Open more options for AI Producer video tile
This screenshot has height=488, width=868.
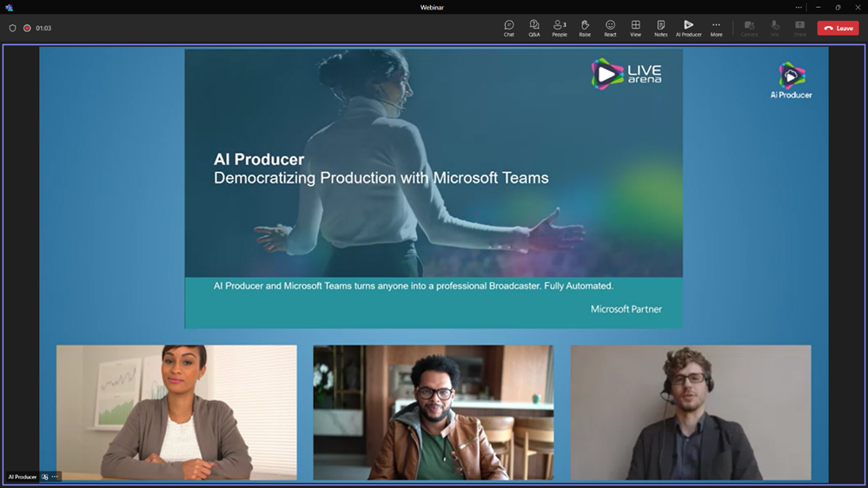click(x=54, y=477)
